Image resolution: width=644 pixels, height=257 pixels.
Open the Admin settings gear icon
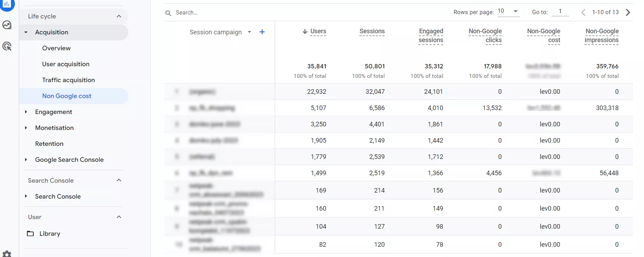click(7, 254)
